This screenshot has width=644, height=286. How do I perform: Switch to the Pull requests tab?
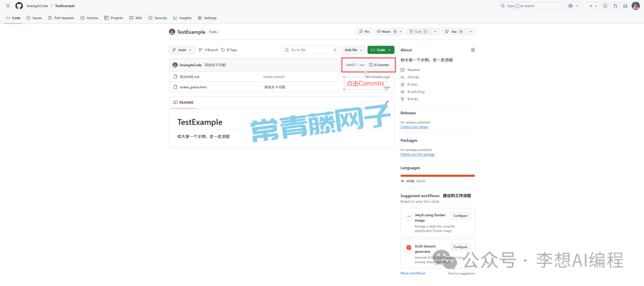tap(62, 18)
